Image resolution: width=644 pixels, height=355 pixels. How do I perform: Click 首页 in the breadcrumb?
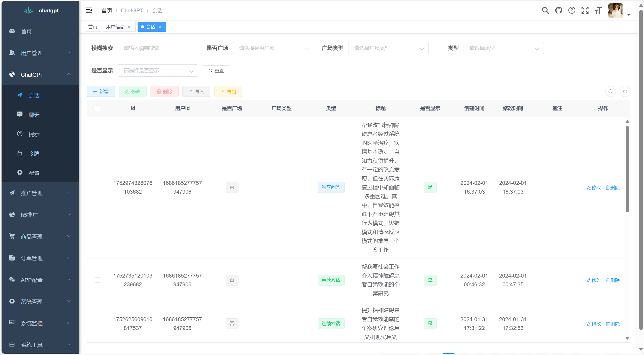point(107,11)
